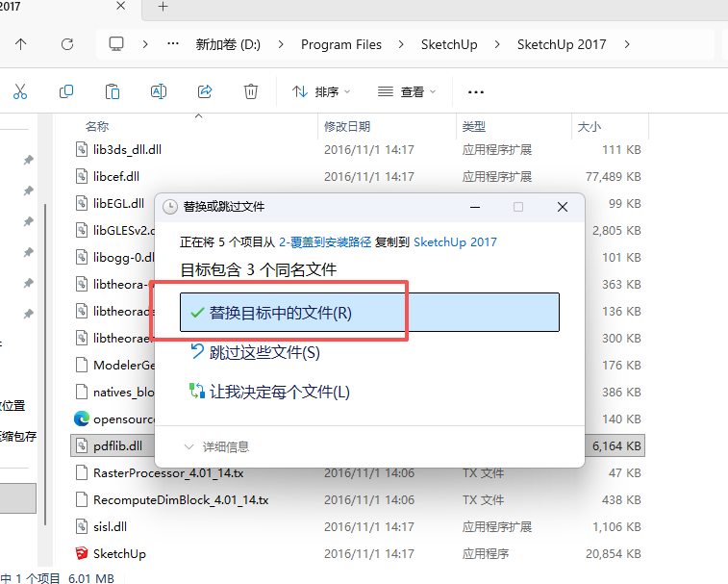Image resolution: width=728 pixels, height=584 pixels.
Task: Sort by 修改日期 column header
Action: click(x=347, y=126)
